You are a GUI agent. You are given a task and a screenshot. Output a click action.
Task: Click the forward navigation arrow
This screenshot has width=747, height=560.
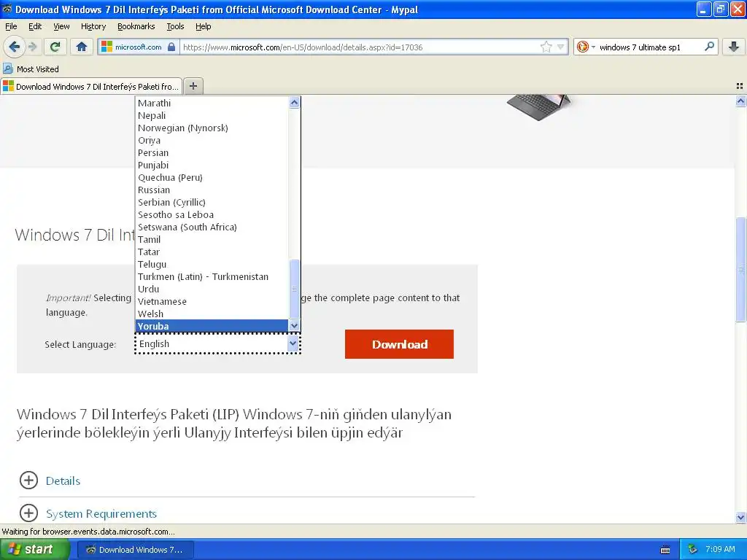point(33,47)
